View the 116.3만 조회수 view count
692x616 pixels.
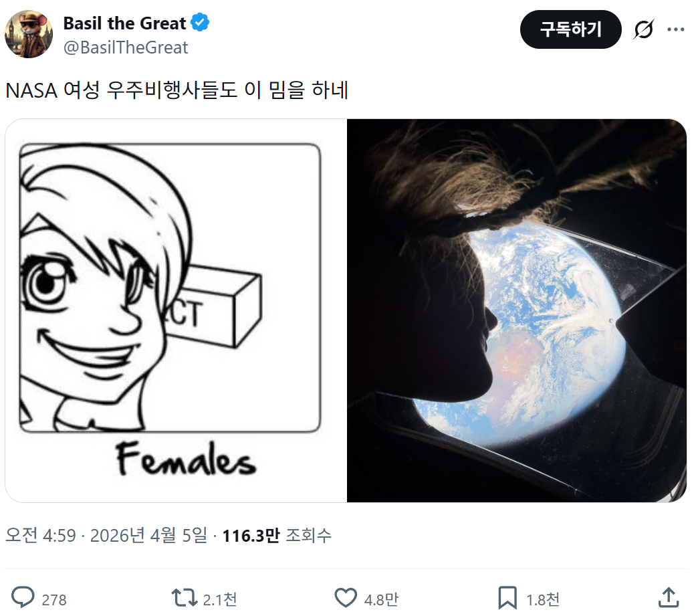point(277,536)
